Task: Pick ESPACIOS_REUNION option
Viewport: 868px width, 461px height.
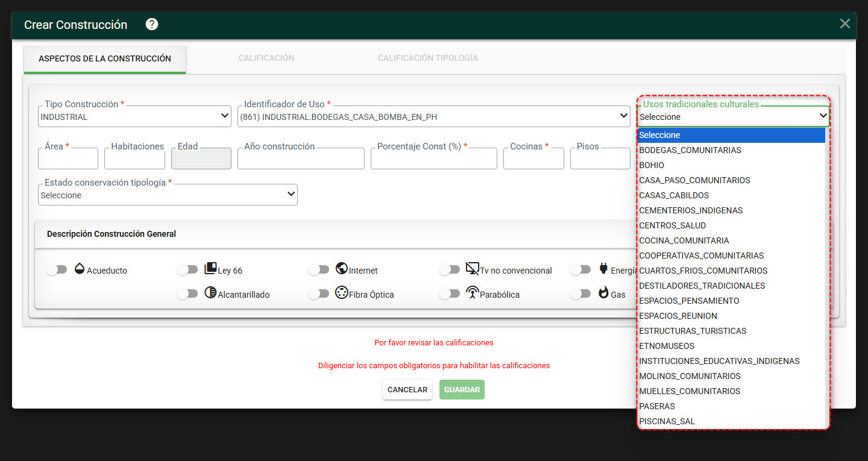Action: point(731,316)
